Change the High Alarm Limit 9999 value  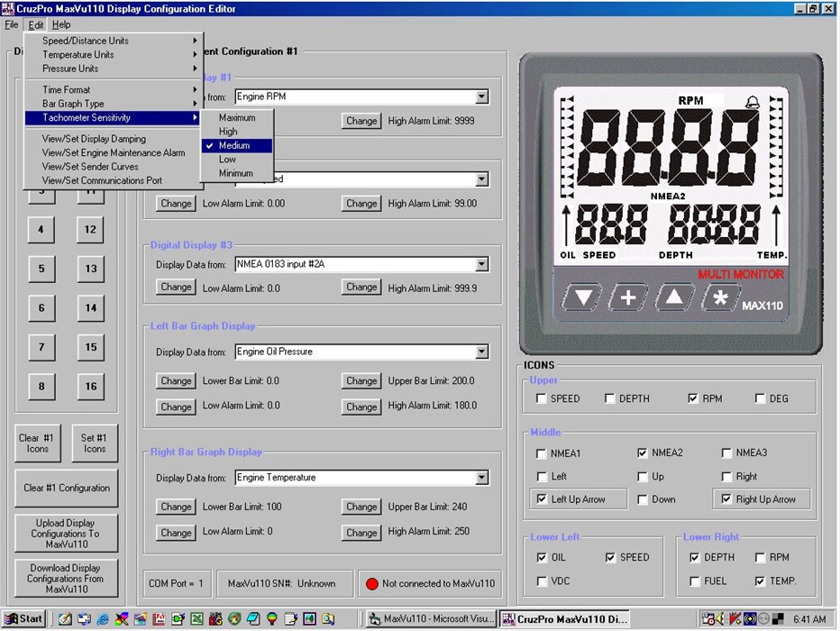click(361, 121)
